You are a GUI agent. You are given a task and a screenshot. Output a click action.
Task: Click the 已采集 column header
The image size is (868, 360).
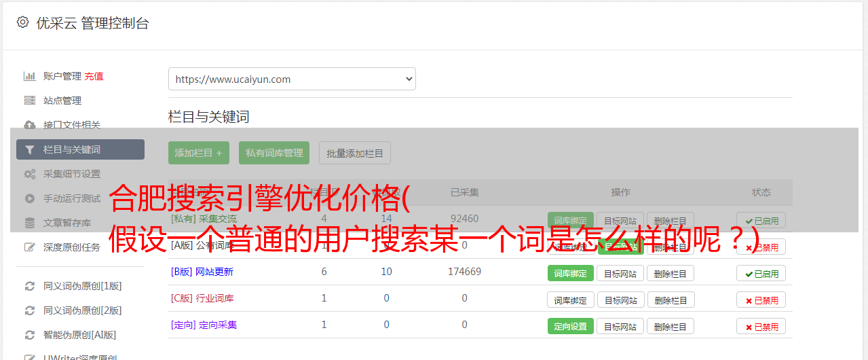pyautogui.click(x=465, y=192)
